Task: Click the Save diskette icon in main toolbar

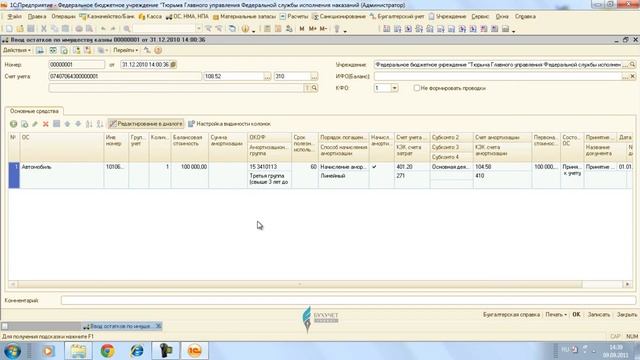Action: [31, 29]
